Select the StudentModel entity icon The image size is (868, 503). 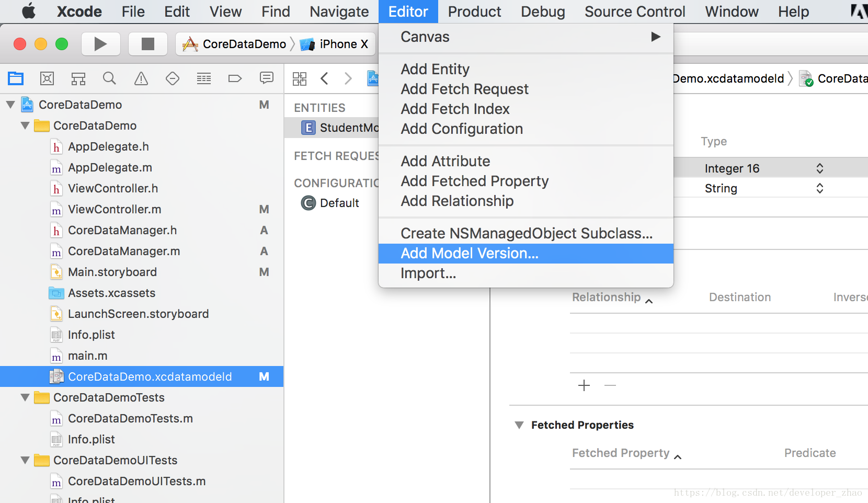point(309,128)
